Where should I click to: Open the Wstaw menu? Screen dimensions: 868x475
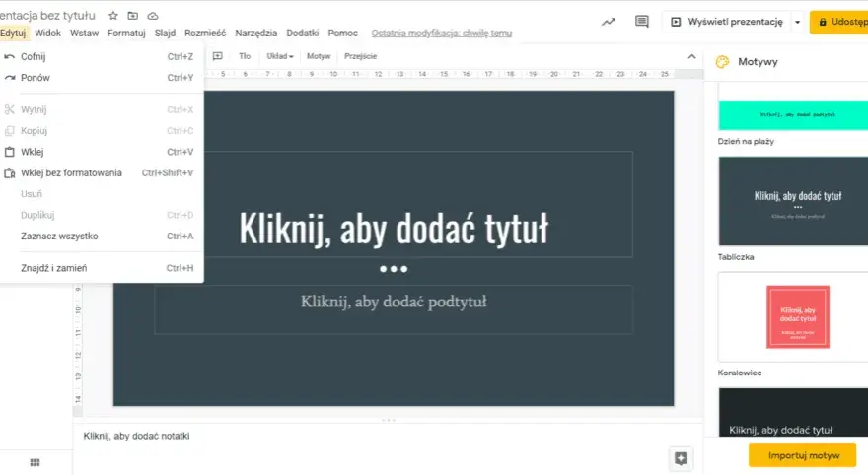pos(84,34)
